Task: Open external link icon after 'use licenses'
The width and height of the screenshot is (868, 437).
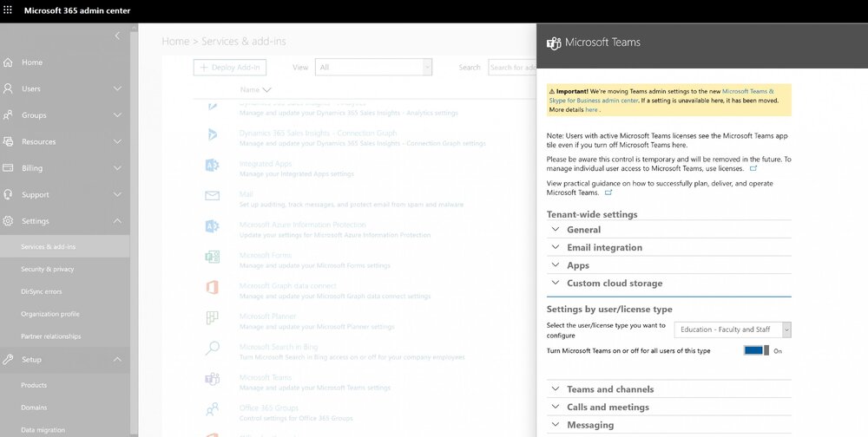Action: click(753, 168)
